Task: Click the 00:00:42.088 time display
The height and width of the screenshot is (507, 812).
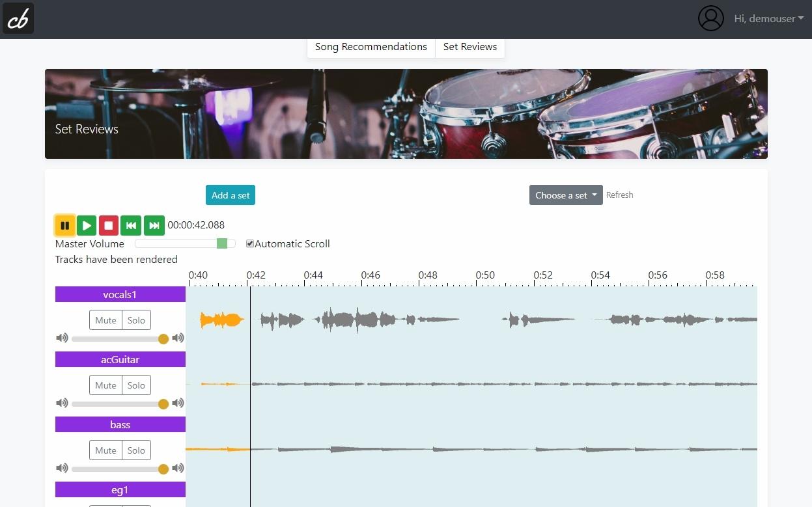Action: coord(196,225)
